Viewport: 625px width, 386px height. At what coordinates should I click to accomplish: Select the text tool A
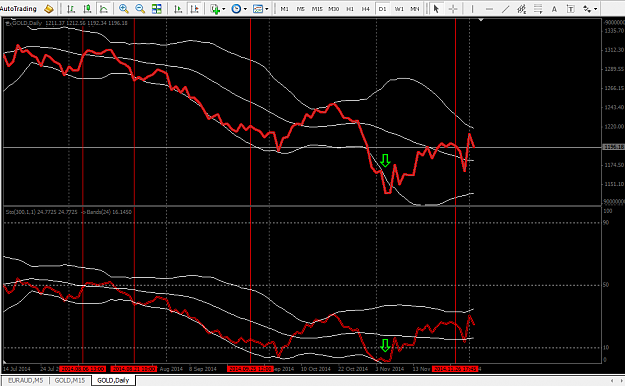pyautogui.click(x=554, y=8)
